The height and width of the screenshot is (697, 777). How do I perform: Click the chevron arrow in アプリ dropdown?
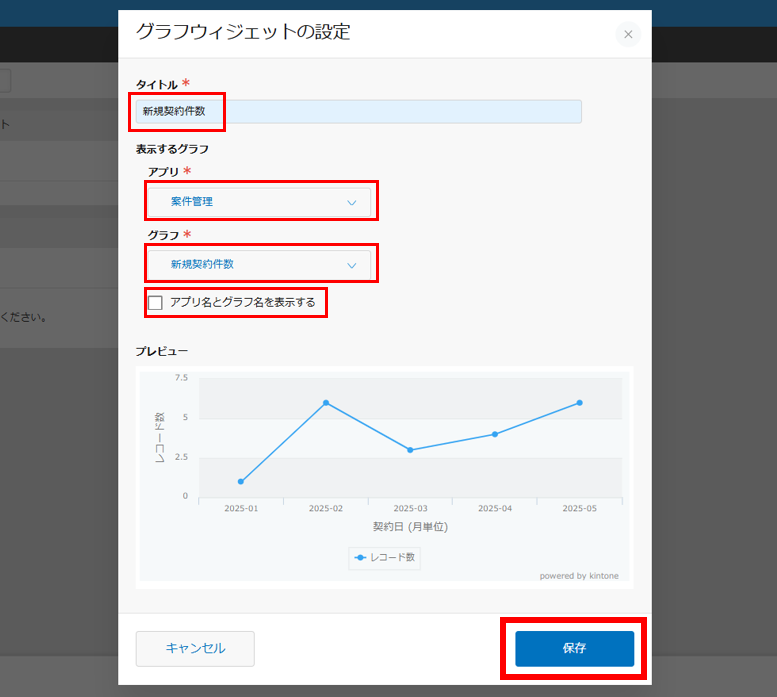point(351,203)
